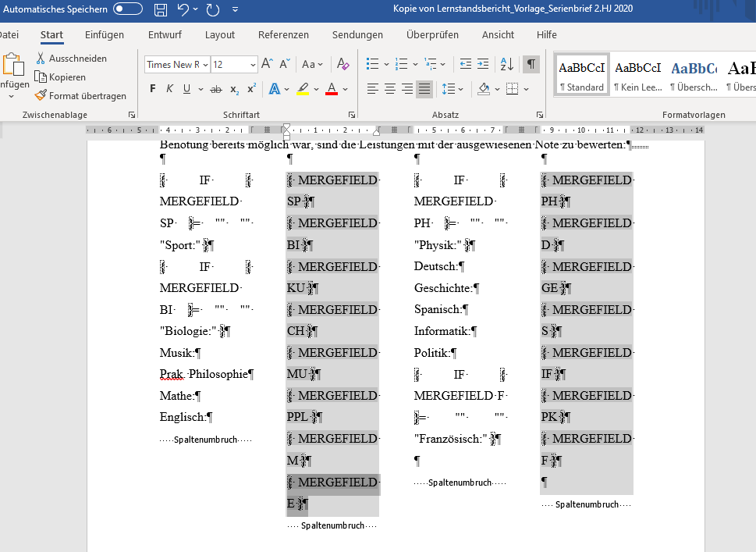Viewport: 756px width, 552px height.
Task: Click the shading paint bucket icon
Action: (x=484, y=89)
